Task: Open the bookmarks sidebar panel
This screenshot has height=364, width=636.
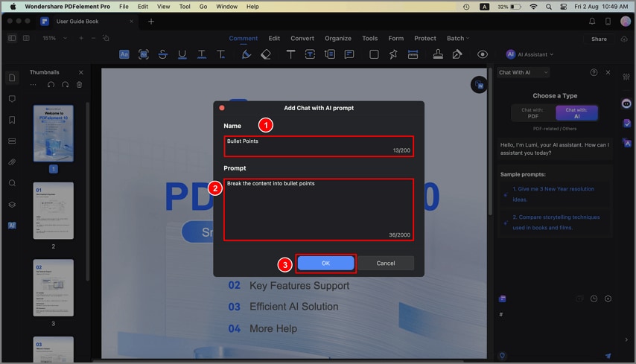Action: 12,120
